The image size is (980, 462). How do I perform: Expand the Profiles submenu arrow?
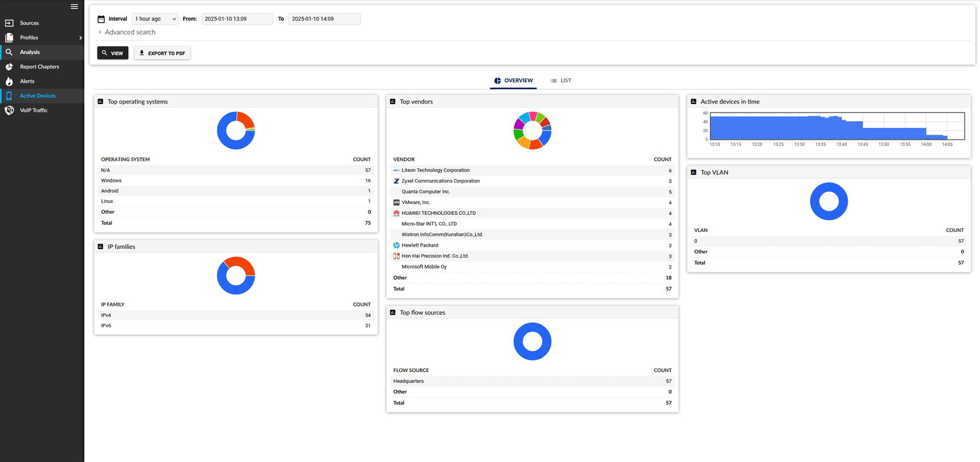80,38
